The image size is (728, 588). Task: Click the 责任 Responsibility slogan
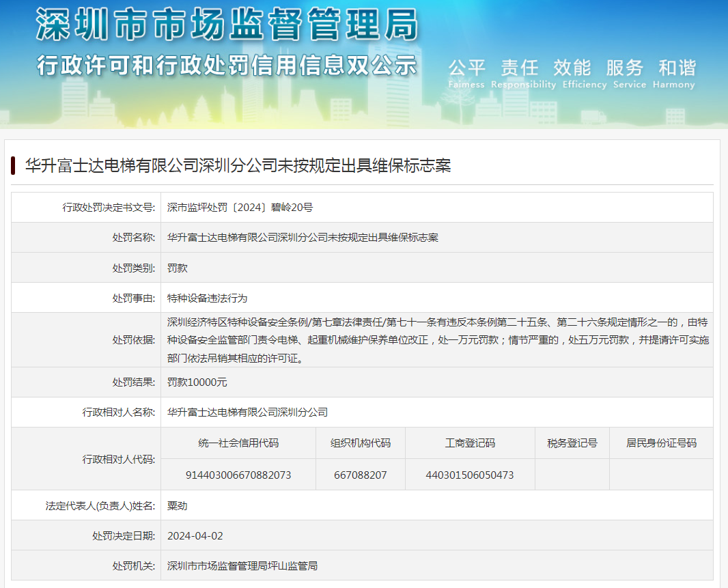click(x=523, y=73)
